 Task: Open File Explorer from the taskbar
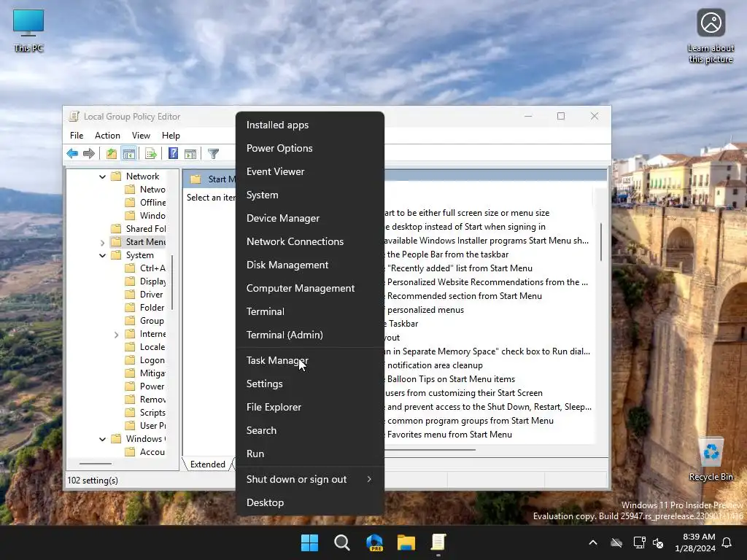[x=406, y=542]
